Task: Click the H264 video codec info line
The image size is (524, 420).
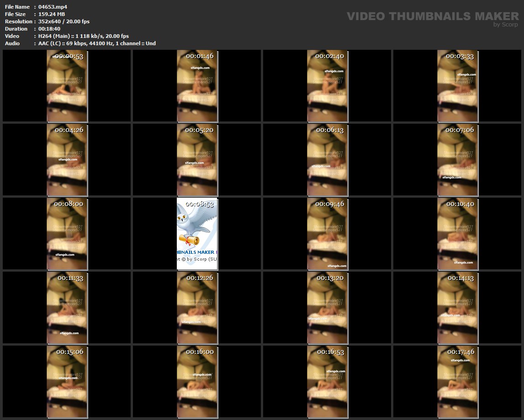Action: click(x=83, y=36)
